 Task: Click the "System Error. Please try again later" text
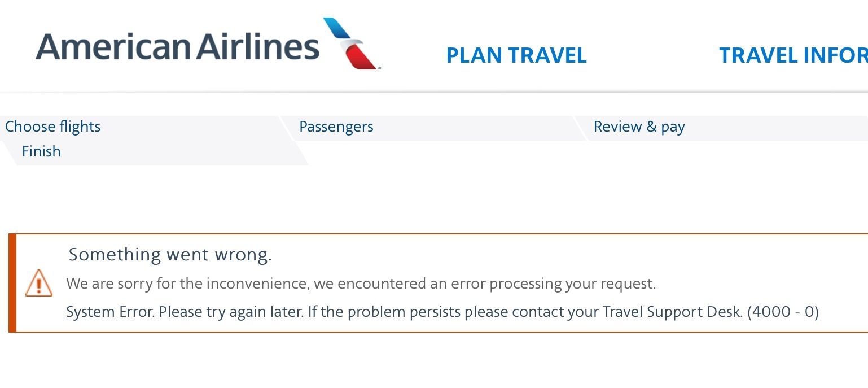[185, 312]
